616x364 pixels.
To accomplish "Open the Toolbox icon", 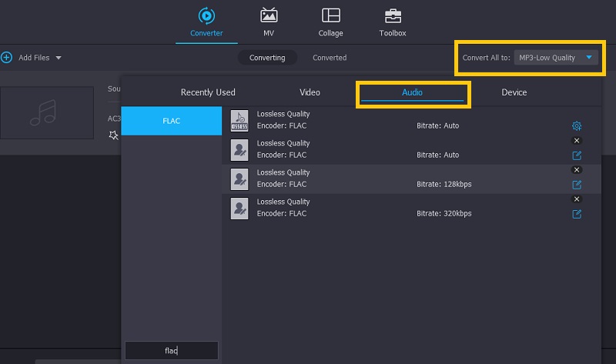I will tap(393, 16).
